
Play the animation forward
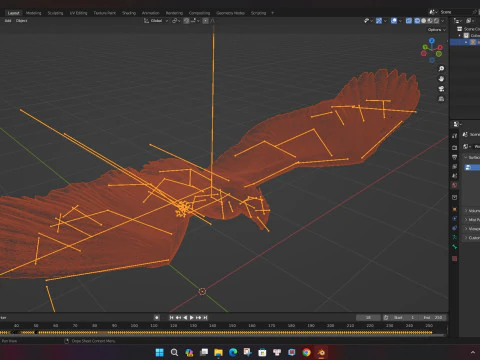click(x=192, y=318)
